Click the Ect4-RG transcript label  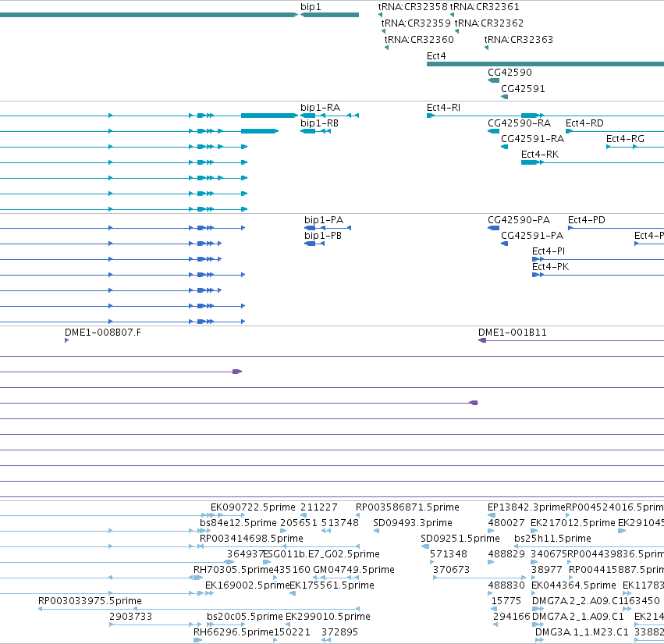pos(625,139)
